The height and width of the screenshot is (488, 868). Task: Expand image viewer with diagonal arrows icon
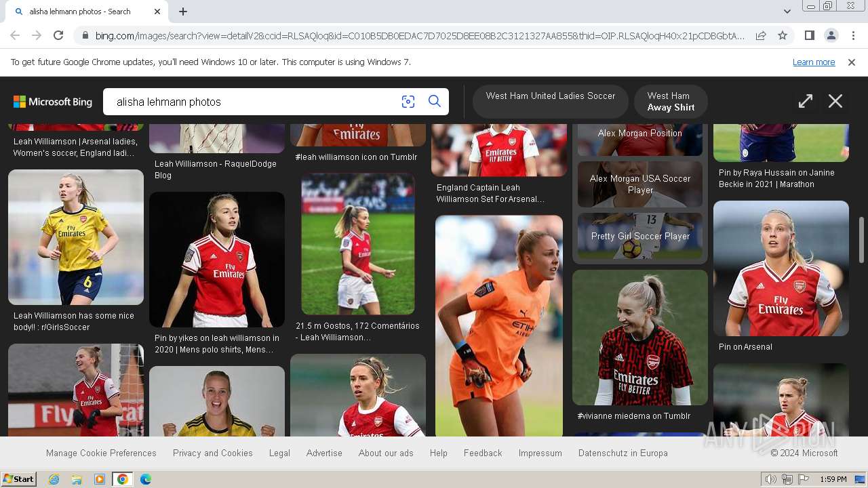point(806,101)
